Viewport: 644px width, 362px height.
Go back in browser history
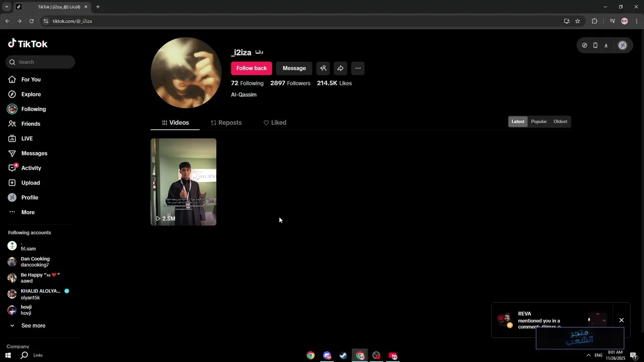coord(7,21)
